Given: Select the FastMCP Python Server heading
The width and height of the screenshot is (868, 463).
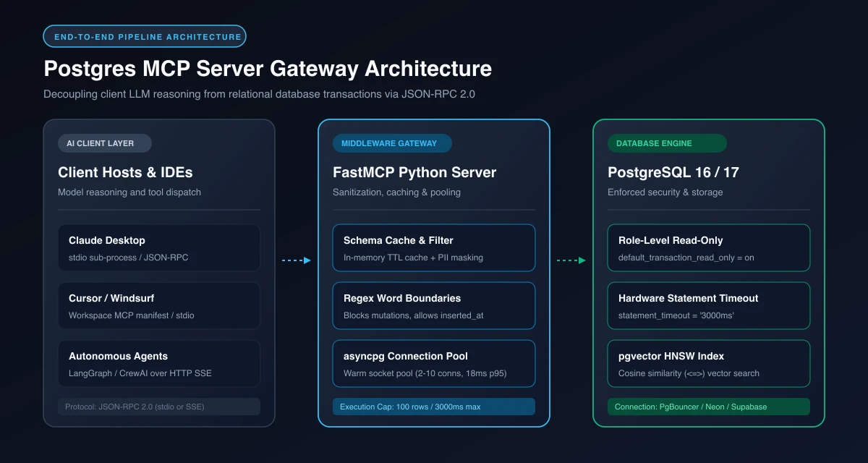Looking at the screenshot, I should click(x=414, y=173).
